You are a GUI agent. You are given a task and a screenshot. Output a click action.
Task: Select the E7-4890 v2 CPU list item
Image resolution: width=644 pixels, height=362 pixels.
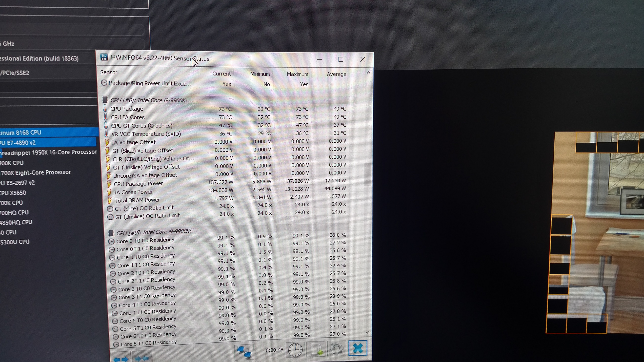click(x=18, y=143)
